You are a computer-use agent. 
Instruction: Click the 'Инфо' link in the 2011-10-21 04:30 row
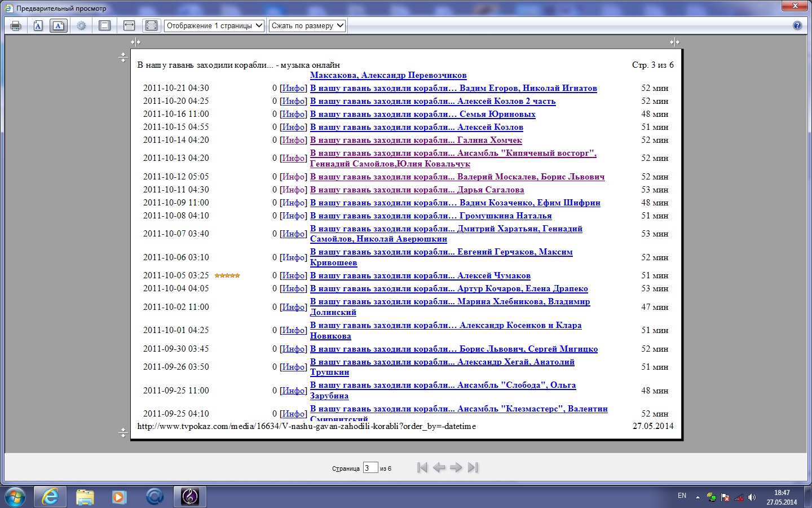pyautogui.click(x=293, y=88)
